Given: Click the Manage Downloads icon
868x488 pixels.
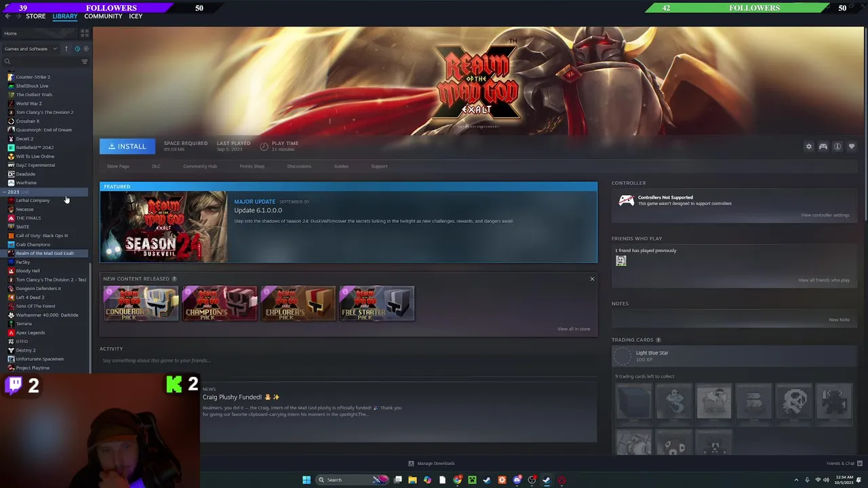Looking at the screenshot, I should coord(411,464).
